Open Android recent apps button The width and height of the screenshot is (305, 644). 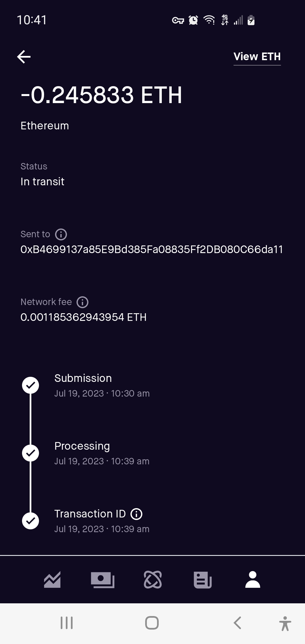(x=67, y=623)
